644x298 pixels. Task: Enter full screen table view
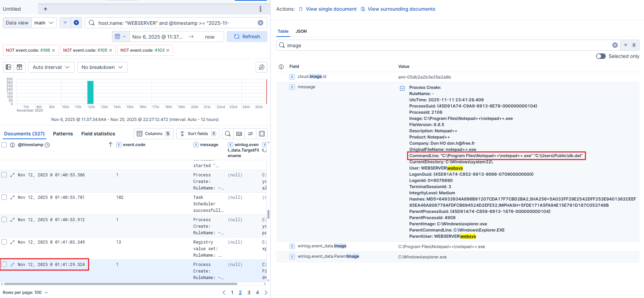click(x=262, y=134)
